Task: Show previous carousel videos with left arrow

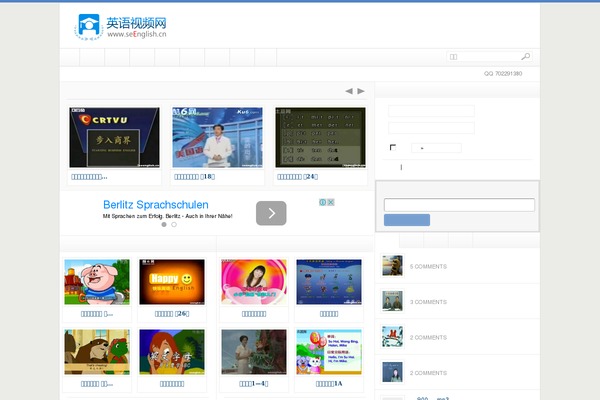Action: 349,91
